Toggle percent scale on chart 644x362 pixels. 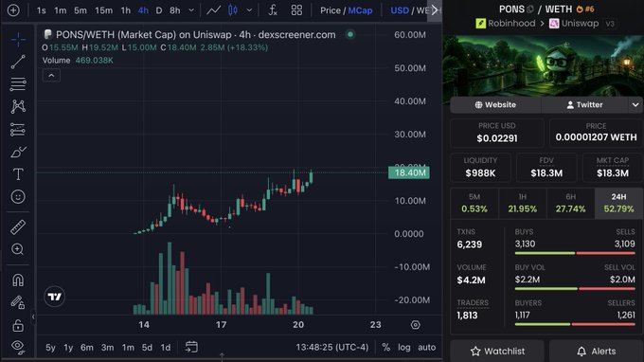point(385,347)
